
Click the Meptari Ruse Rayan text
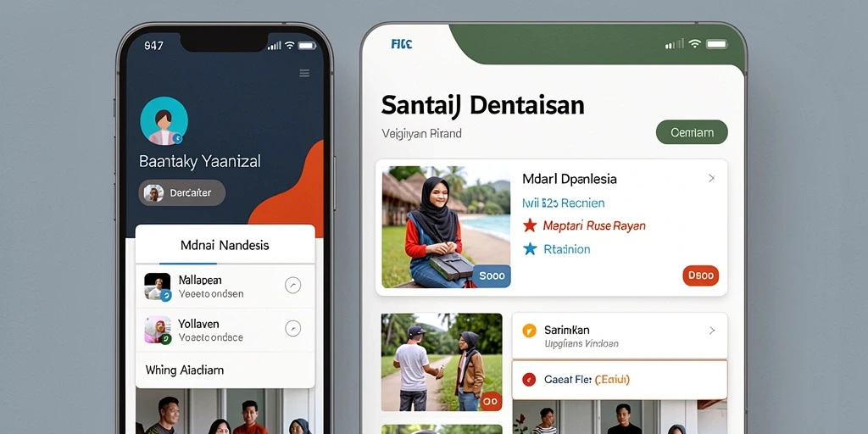[594, 225]
